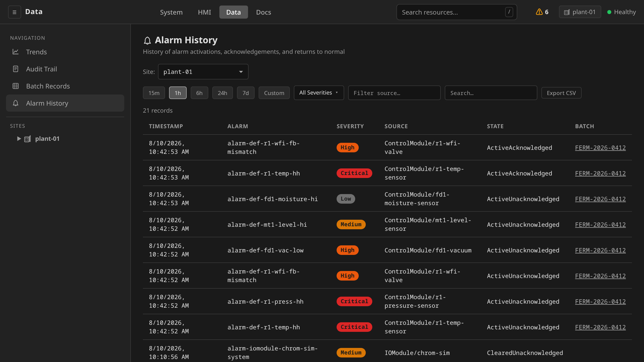644x362 pixels.
Task: Select the 1h time range
Action: click(178, 93)
